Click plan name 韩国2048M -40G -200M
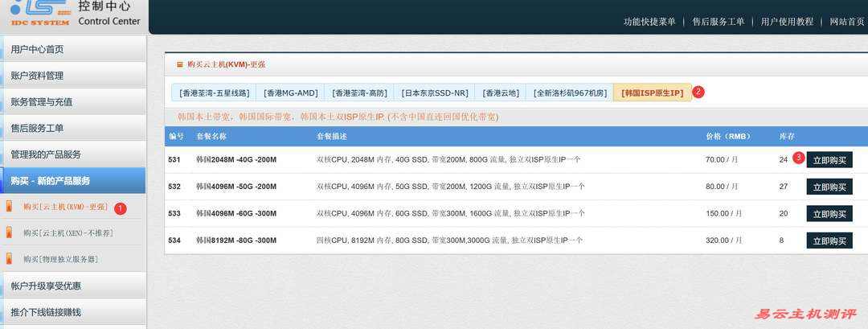This screenshot has height=329, width=868. pos(235,159)
